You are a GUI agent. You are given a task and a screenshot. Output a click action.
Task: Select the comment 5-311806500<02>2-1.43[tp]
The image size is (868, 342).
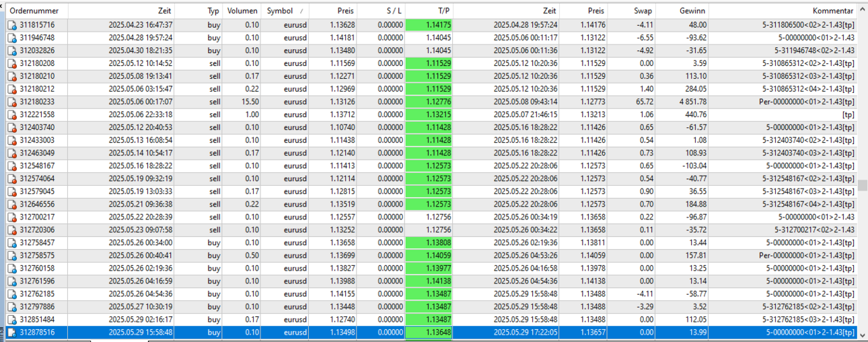coord(808,25)
